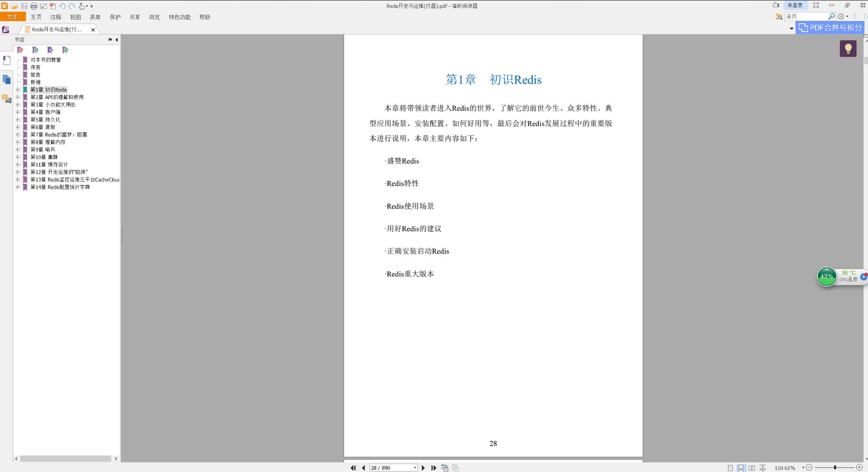Expand the 第10章 集群 bookmark
The height and width of the screenshot is (472, 868).
tap(18, 157)
